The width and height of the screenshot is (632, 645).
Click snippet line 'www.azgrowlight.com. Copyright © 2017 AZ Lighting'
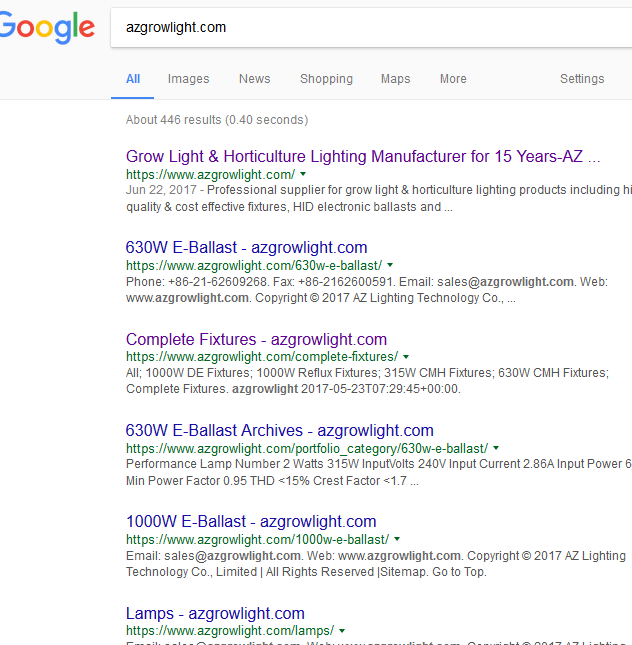[x=321, y=298]
